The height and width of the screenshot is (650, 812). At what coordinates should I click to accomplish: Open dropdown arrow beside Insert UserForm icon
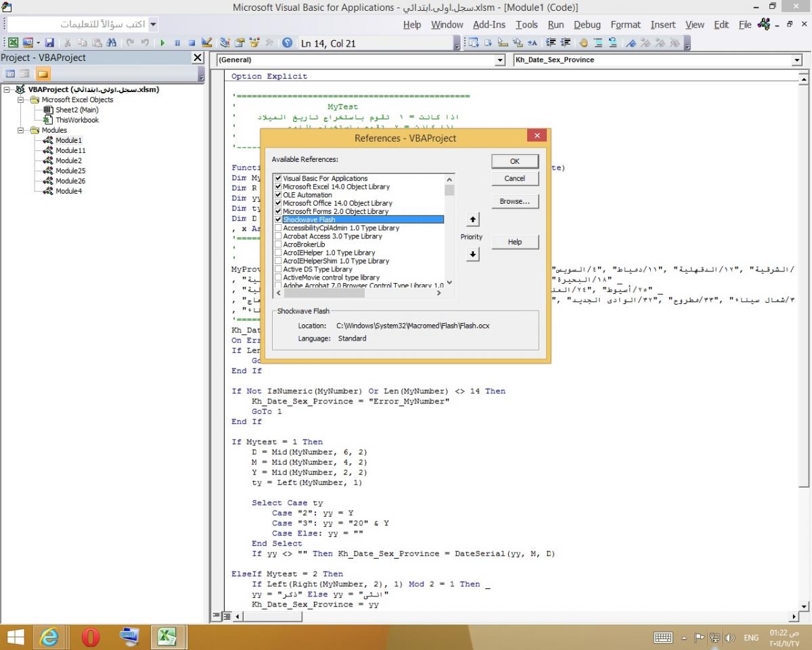(x=38, y=43)
